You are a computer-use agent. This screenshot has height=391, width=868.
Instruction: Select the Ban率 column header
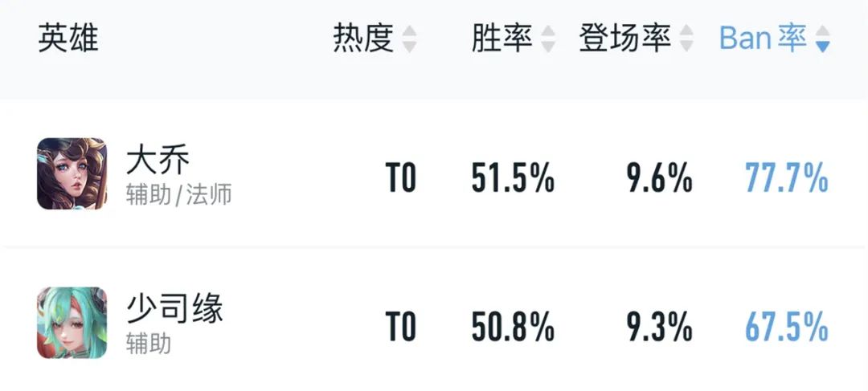(x=763, y=39)
